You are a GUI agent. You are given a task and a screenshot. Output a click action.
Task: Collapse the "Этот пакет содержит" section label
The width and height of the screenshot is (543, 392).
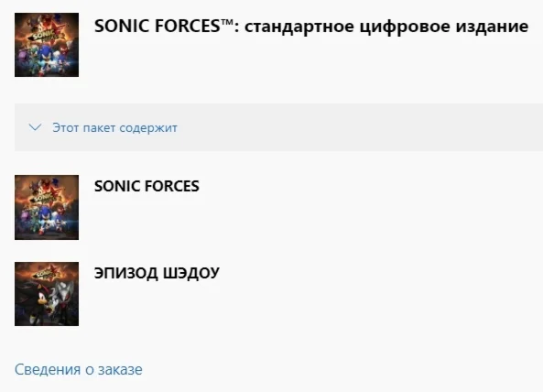114,128
